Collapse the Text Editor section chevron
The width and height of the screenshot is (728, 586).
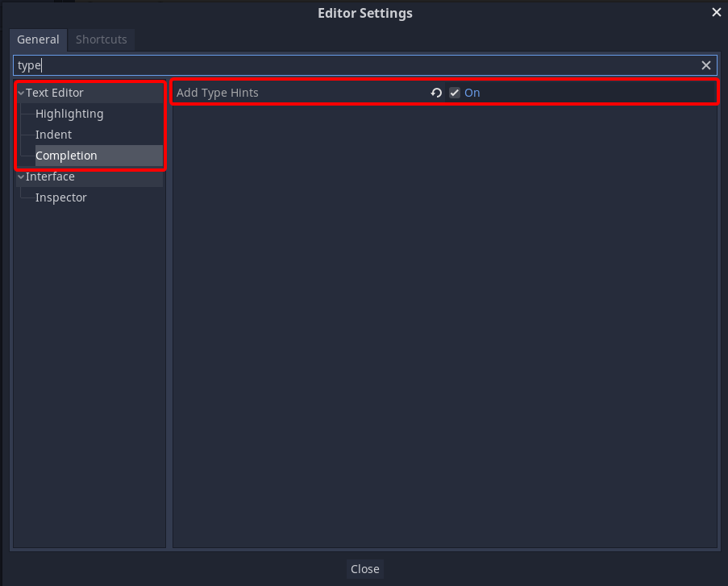point(21,93)
